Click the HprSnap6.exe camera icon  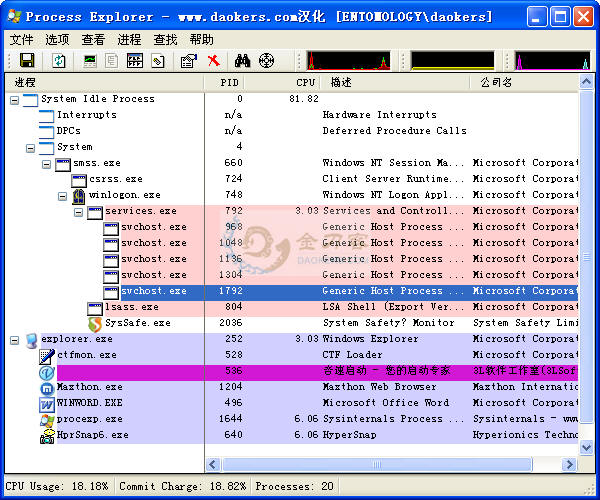47,436
